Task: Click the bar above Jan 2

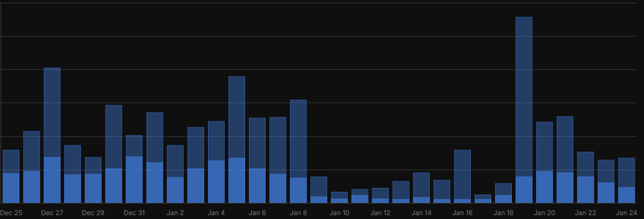Action: pyautogui.click(x=175, y=174)
